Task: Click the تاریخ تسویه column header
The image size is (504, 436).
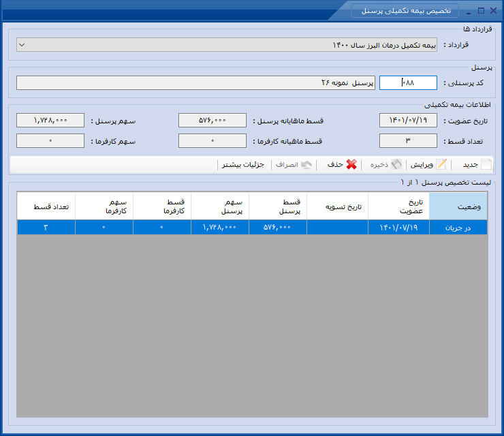Action: click(337, 206)
